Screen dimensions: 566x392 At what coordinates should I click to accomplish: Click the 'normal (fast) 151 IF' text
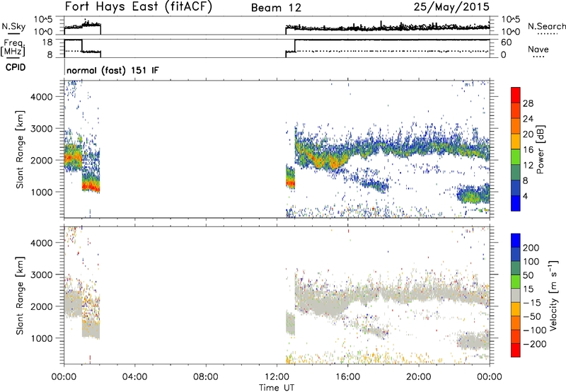pos(112,70)
